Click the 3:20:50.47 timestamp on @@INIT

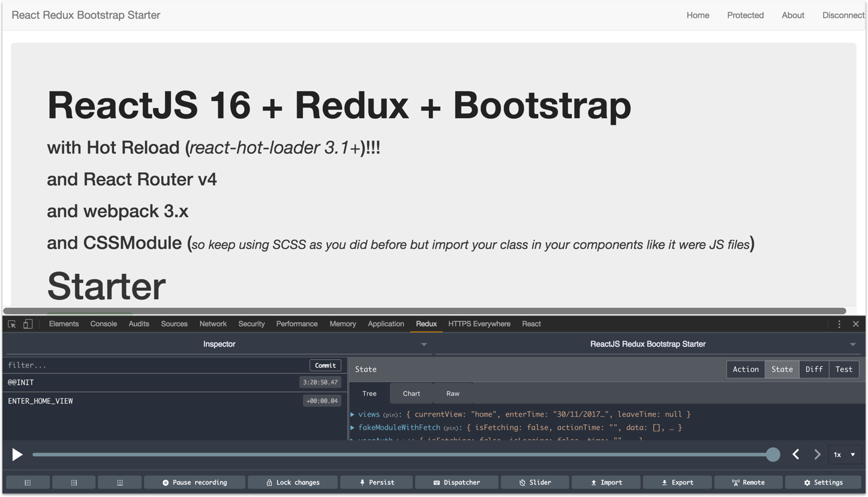[320, 382]
